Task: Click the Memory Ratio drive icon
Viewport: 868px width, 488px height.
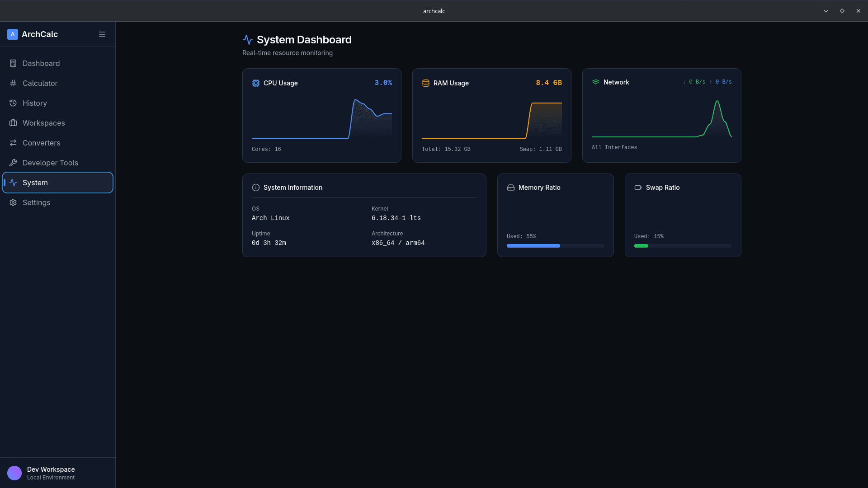Action: [511, 188]
